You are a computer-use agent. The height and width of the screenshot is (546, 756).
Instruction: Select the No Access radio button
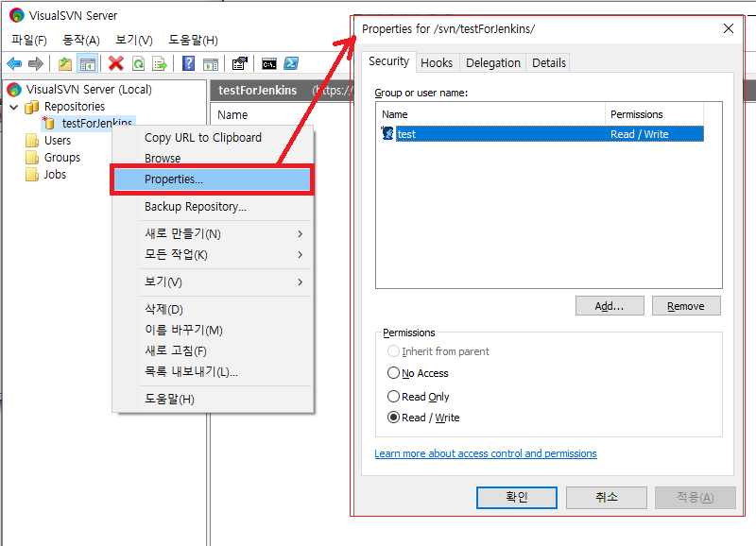tap(393, 373)
